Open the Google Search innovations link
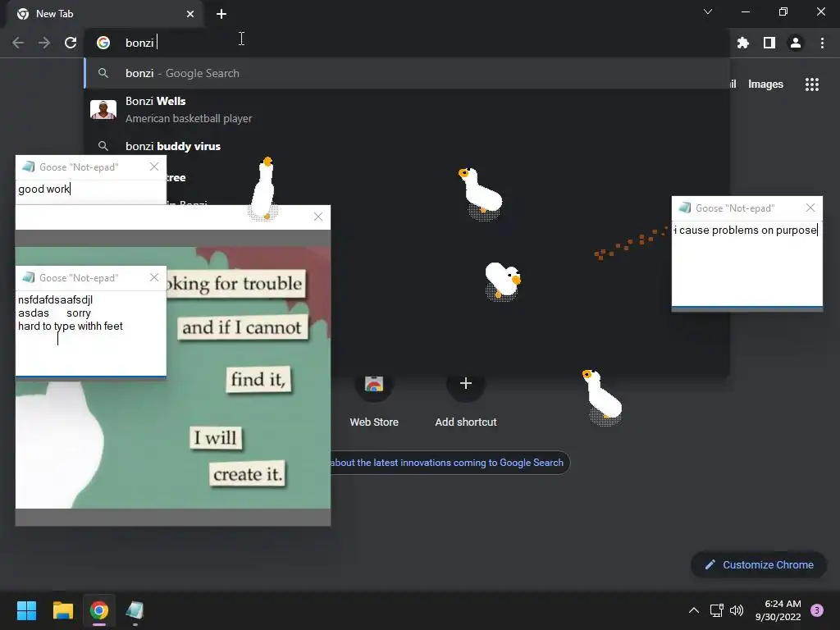The width and height of the screenshot is (840, 630). point(449,463)
